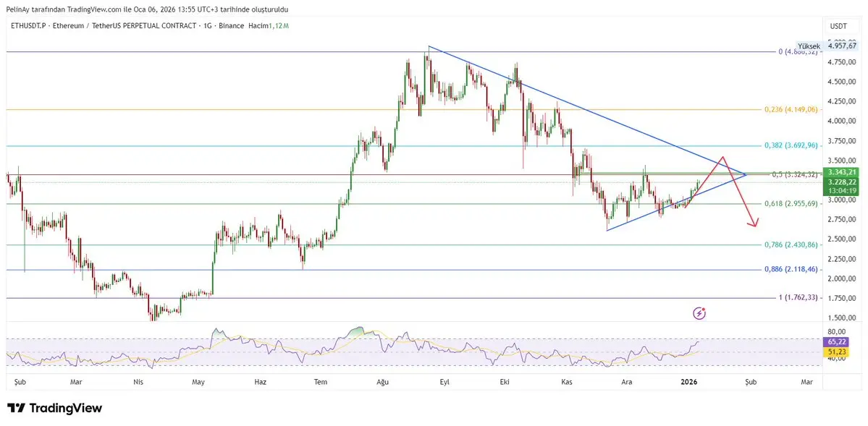Click the 4.250,00 price axis value
The width and height of the screenshot is (868, 426).
tap(842, 102)
